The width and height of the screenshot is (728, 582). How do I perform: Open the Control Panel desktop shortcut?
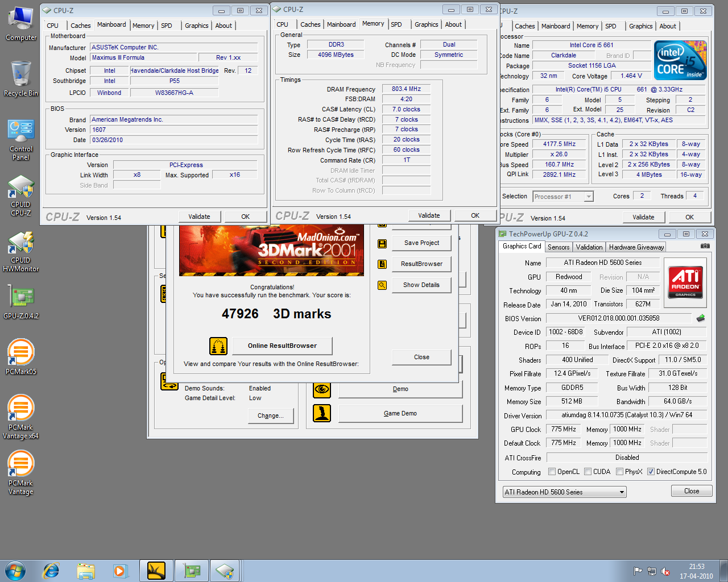(21, 140)
